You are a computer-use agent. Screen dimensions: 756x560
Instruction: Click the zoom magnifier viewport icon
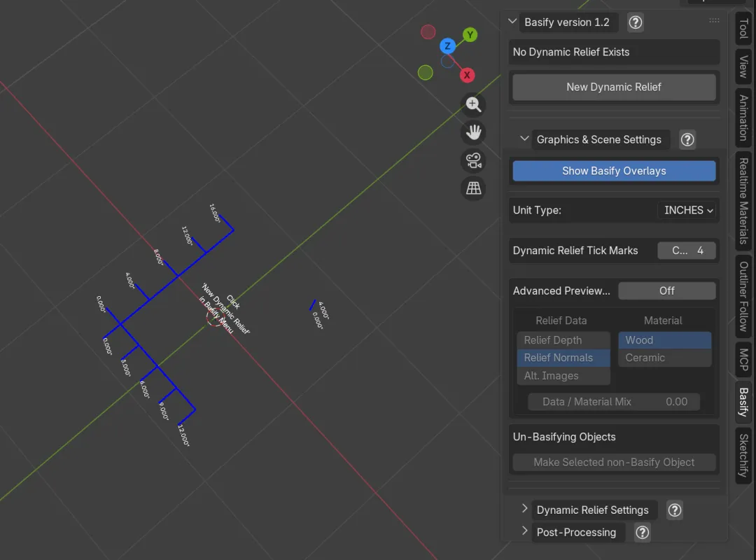point(473,104)
